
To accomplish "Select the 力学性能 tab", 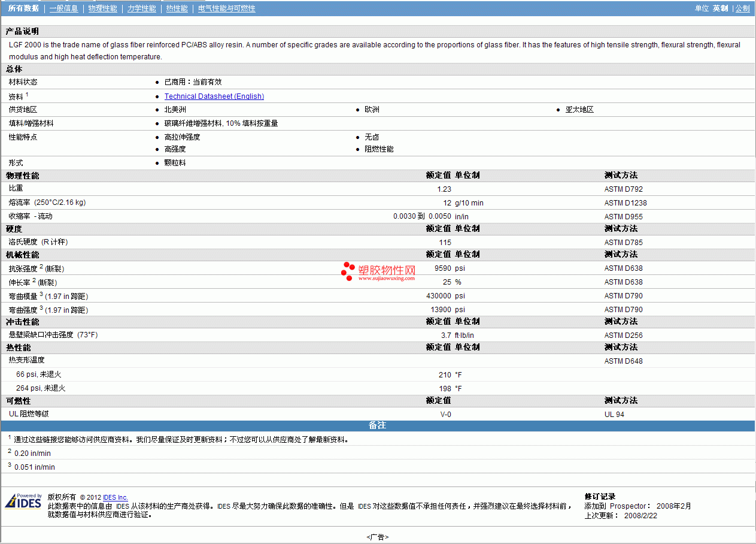I will [142, 8].
